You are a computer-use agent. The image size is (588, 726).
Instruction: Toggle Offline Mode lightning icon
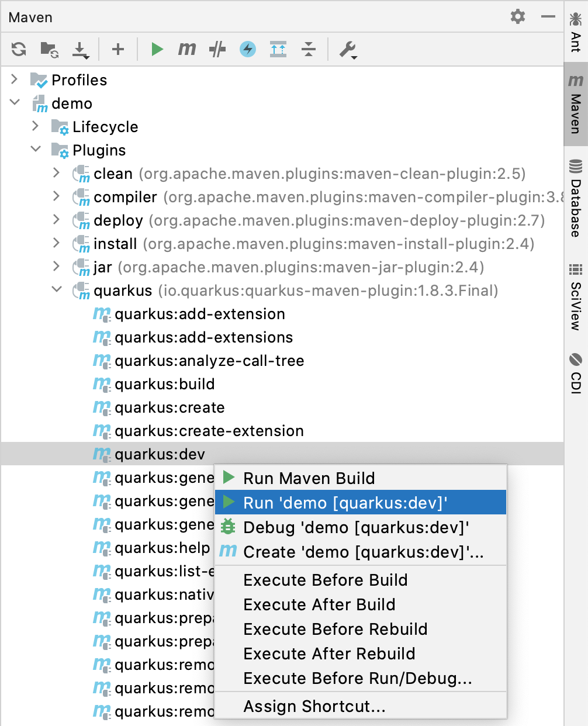248,49
